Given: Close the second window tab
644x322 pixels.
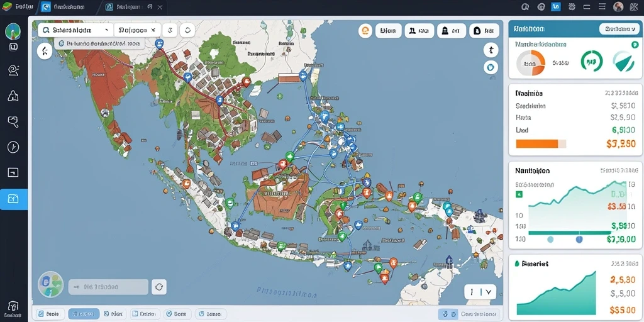Looking at the screenshot, I should 160,7.
